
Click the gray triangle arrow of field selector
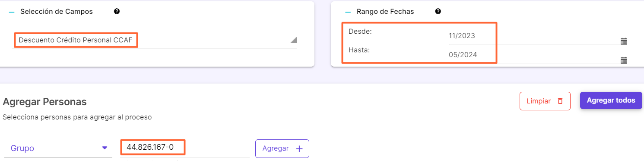click(x=293, y=40)
